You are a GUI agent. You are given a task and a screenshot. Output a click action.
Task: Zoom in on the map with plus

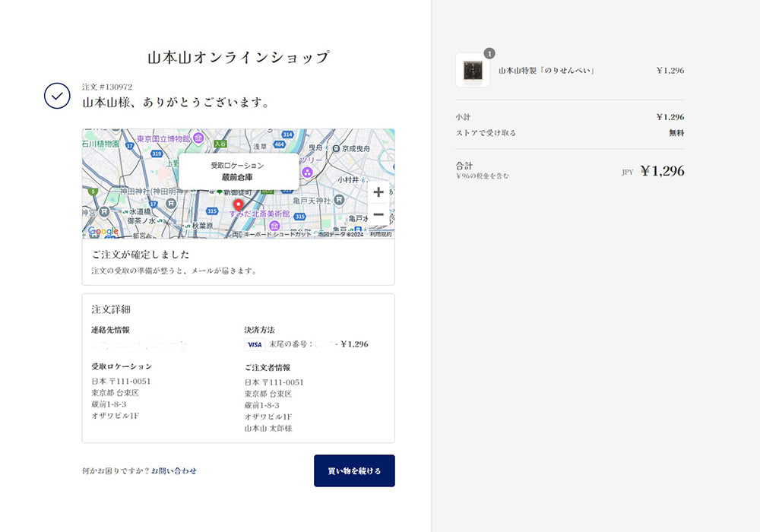[378, 192]
